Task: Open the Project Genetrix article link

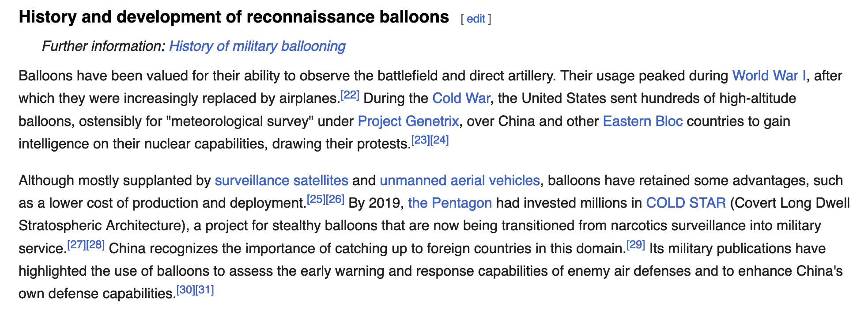Action: pyautogui.click(x=408, y=121)
